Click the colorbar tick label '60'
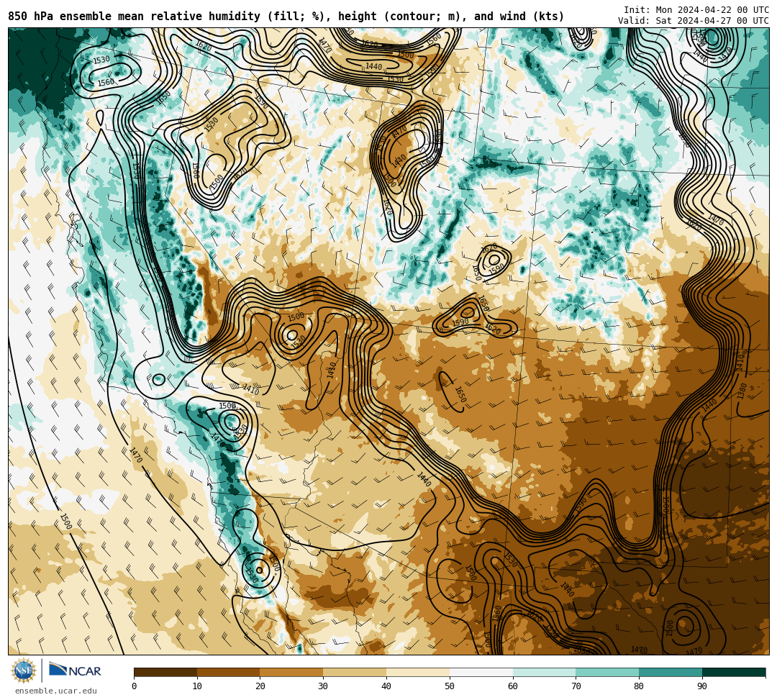777x700 pixels. click(513, 686)
